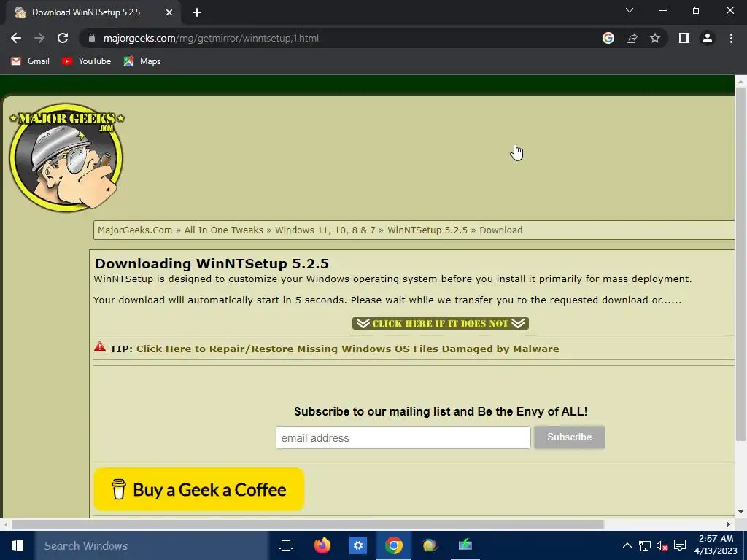Screen dimensions: 747x560
Task: Open Task View on taskbar
Action: [286, 545]
